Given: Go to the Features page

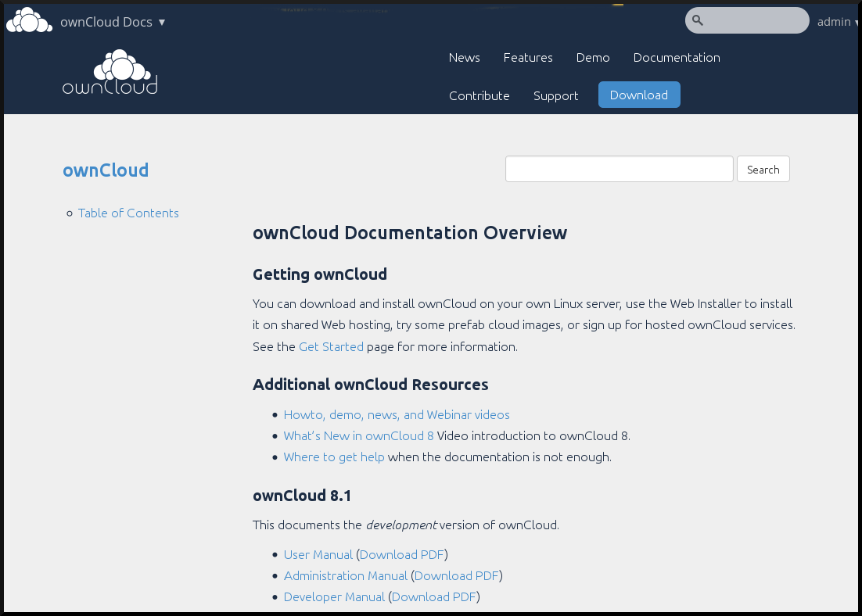Looking at the screenshot, I should 528,58.
